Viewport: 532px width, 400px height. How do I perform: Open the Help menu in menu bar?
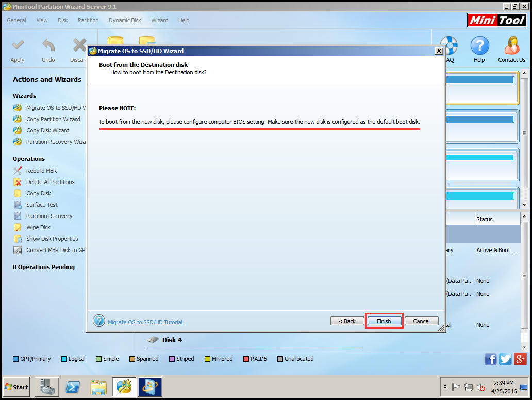184,20
